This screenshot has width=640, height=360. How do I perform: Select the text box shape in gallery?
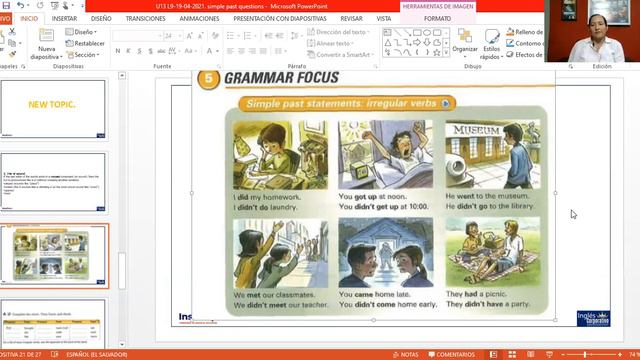coord(387,32)
